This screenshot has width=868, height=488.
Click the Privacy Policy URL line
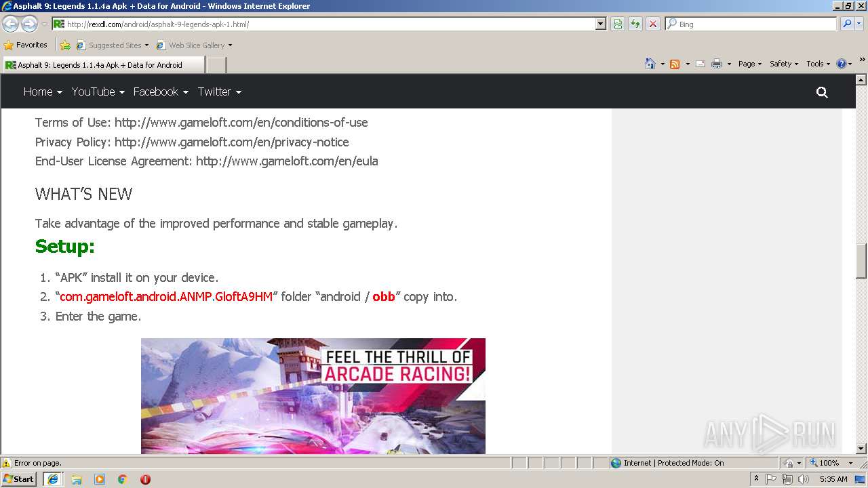pyautogui.click(x=192, y=142)
